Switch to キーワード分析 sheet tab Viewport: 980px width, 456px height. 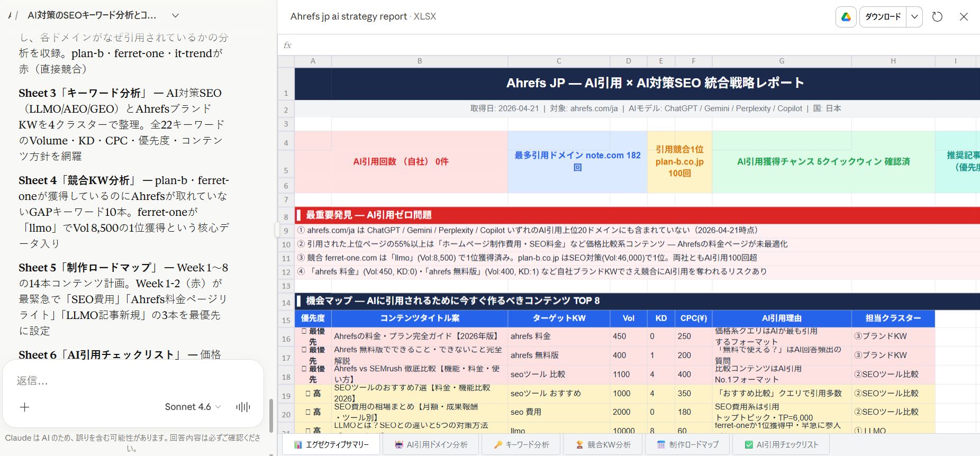tap(521, 445)
